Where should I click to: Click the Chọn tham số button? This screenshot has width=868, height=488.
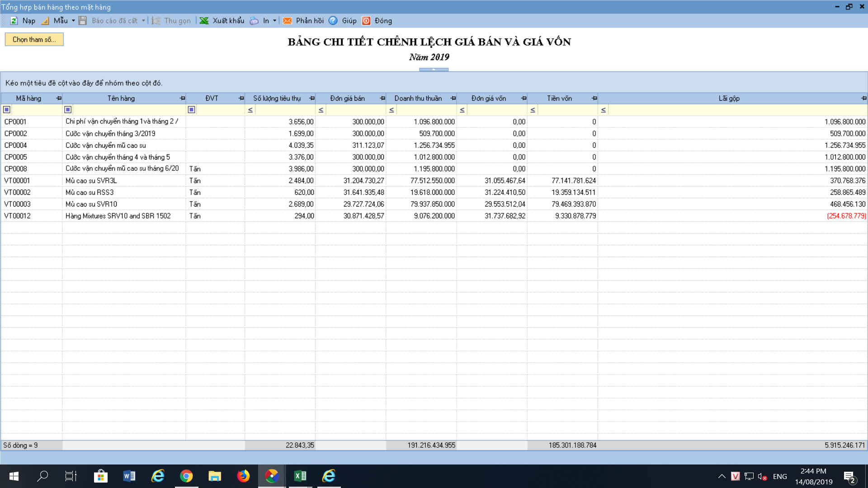[34, 39]
